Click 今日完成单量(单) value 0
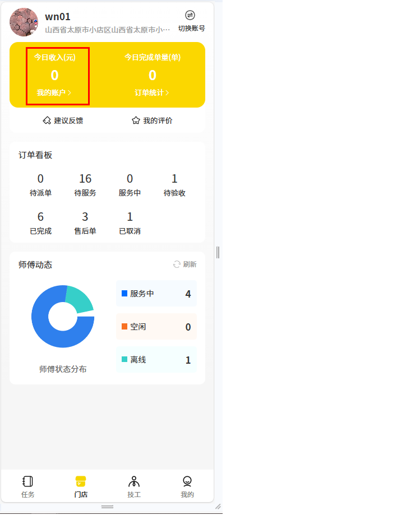This screenshot has width=420, height=529. click(x=153, y=75)
